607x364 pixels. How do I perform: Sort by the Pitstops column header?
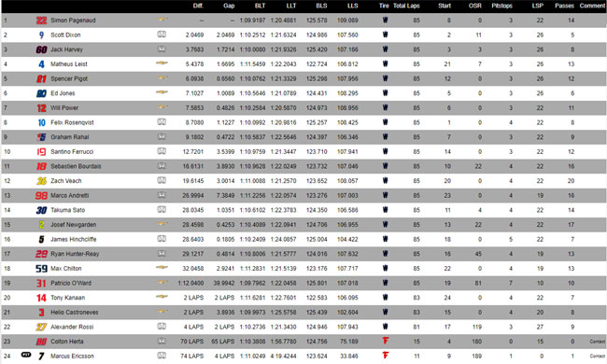pos(501,6)
